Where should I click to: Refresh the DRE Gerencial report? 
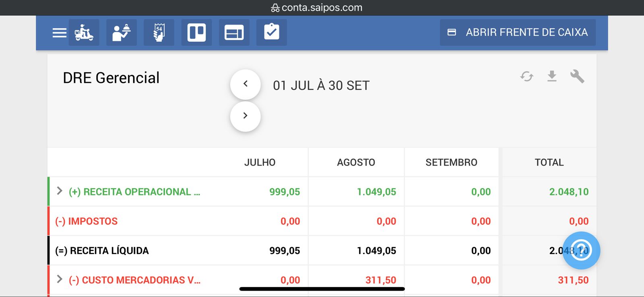526,76
